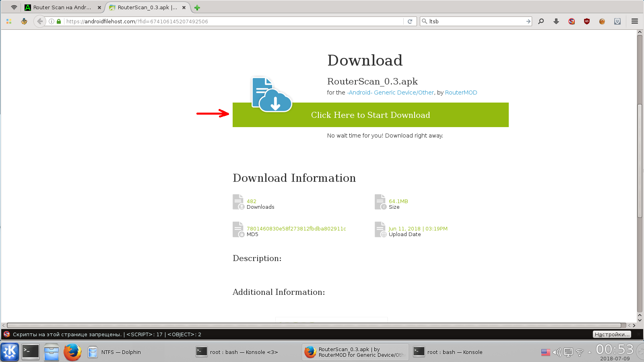Open Android Generic Device/Other link
Screen dimensions: 644x362
(x=391, y=93)
